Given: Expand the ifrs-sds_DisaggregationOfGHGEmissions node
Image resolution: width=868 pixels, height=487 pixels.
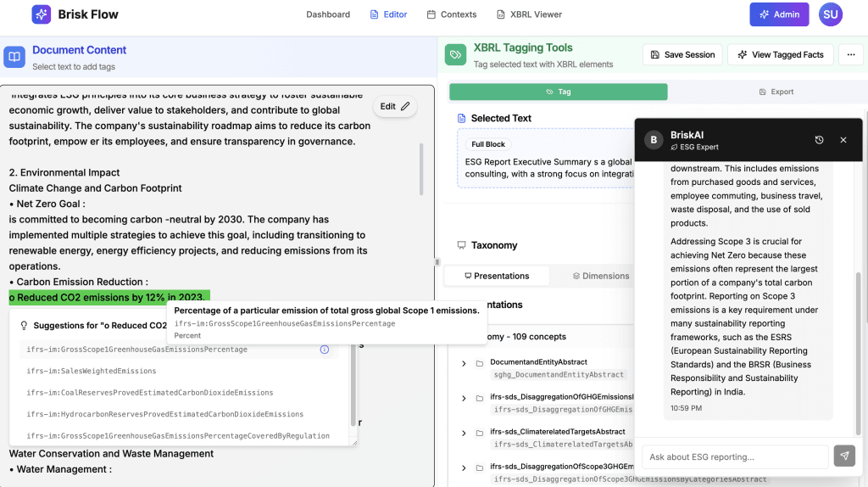Looking at the screenshot, I should 465,399.
